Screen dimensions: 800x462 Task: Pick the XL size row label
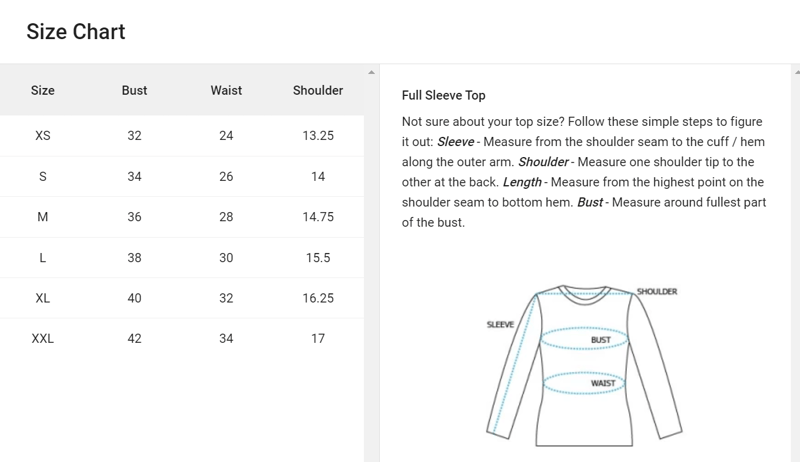43,298
